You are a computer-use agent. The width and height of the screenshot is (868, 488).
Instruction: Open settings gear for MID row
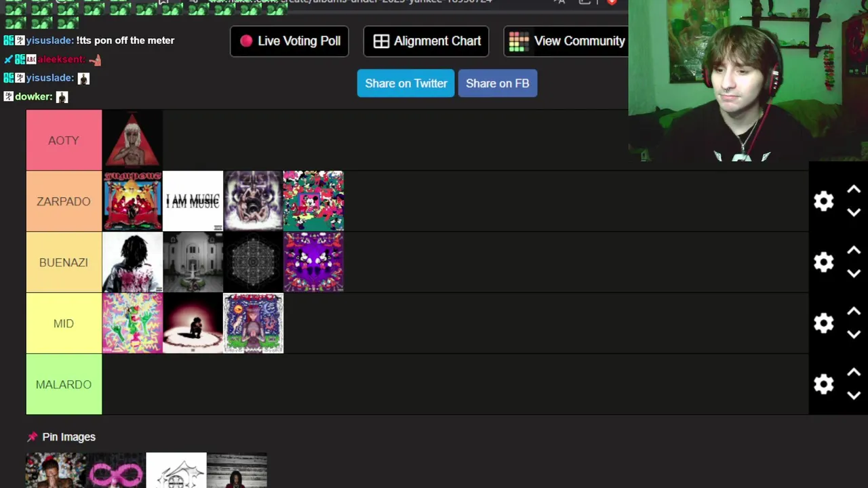coord(823,323)
